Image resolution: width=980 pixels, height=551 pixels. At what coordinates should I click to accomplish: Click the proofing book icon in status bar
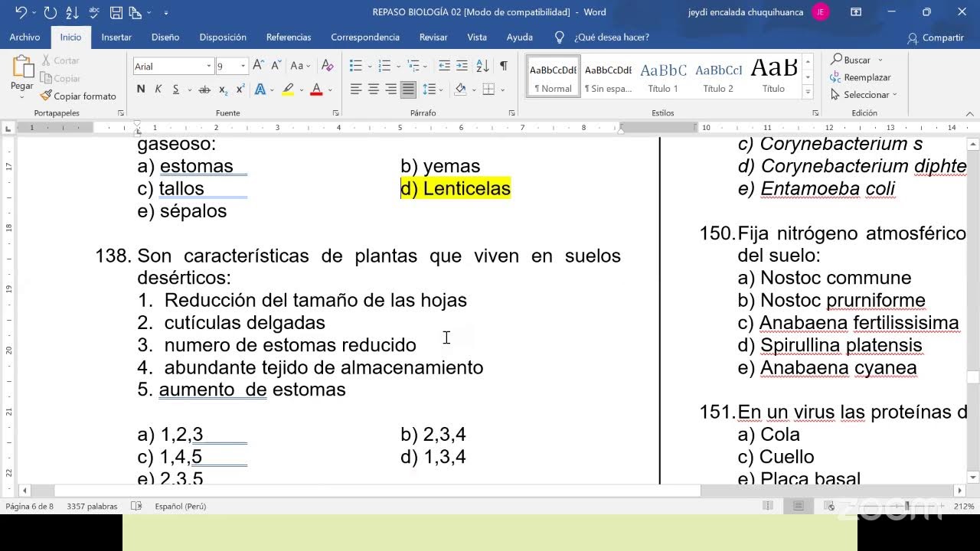(136, 506)
